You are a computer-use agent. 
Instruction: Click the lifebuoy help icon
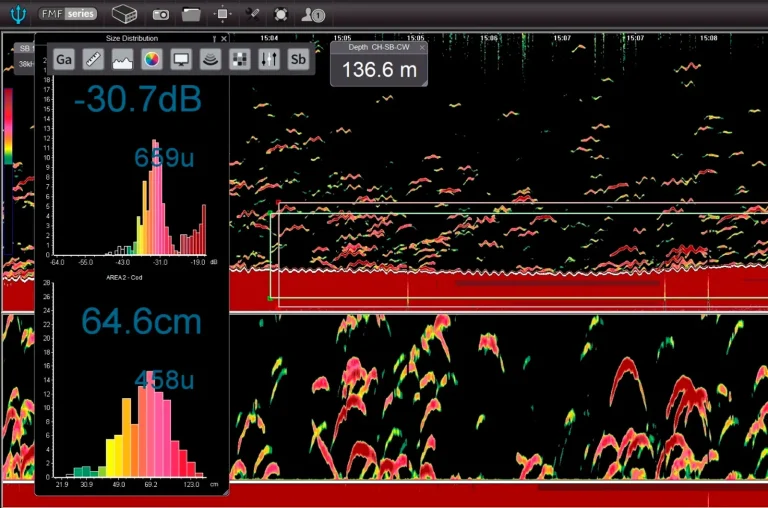pyautogui.click(x=281, y=14)
